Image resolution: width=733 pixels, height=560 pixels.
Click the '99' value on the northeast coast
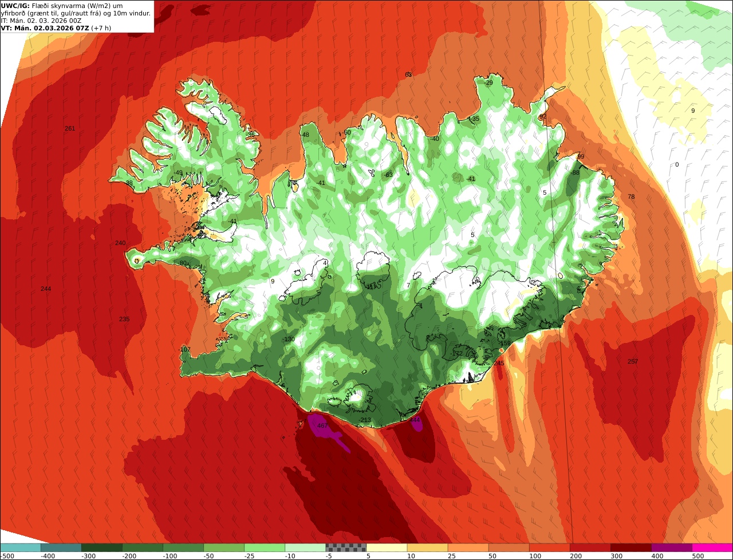[581, 156]
